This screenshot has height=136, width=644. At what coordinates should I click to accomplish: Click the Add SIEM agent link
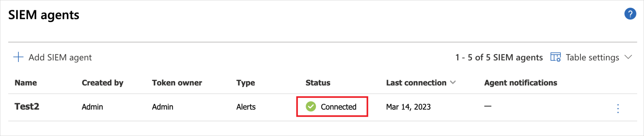pos(60,57)
